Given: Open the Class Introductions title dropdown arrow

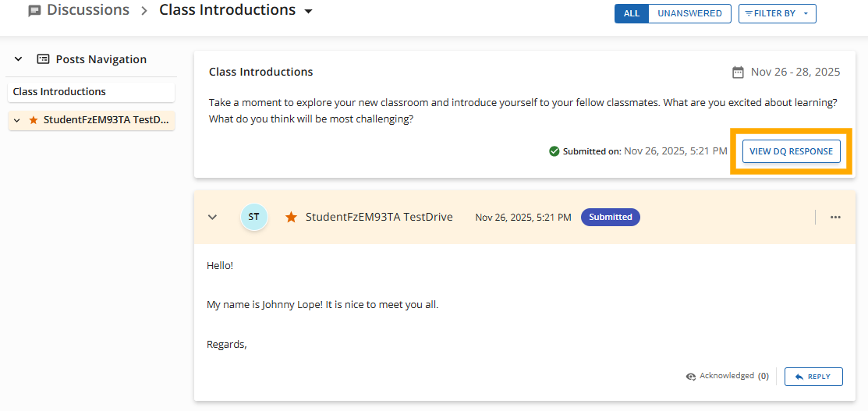Looking at the screenshot, I should [x=308, y=12].
